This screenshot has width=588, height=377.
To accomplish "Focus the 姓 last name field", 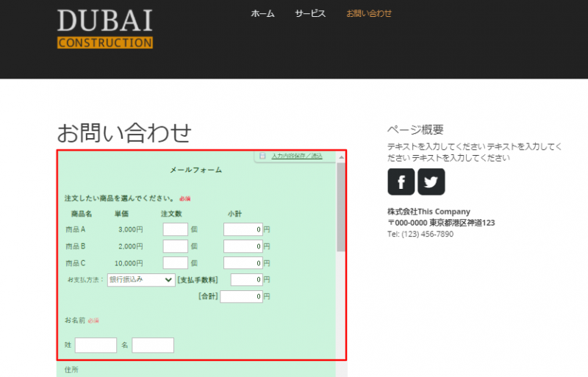I will click(96, 345).
